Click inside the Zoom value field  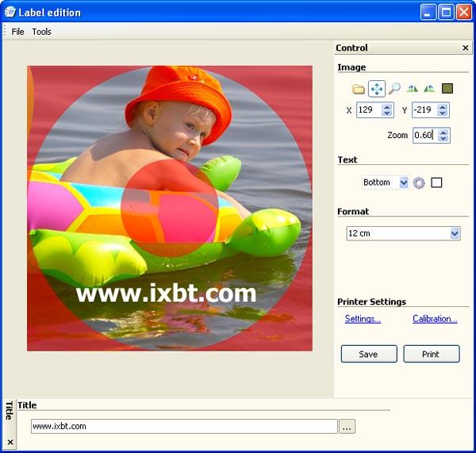coord(425,135)
